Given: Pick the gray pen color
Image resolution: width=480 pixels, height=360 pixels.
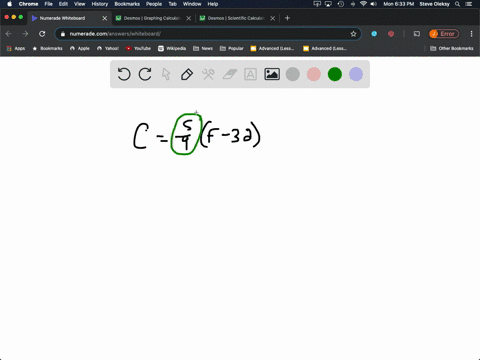Looking at the screenshot, I should click(293, 74).
